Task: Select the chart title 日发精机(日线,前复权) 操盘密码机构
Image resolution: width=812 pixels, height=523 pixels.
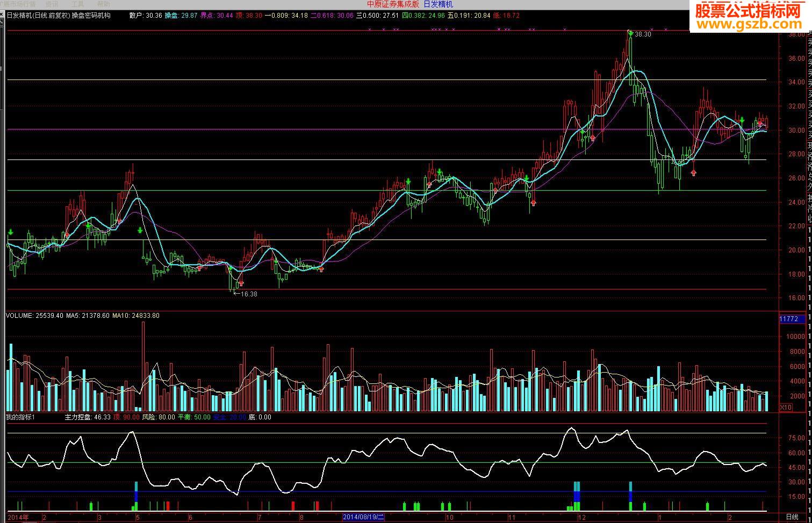Action: [59, 16]
